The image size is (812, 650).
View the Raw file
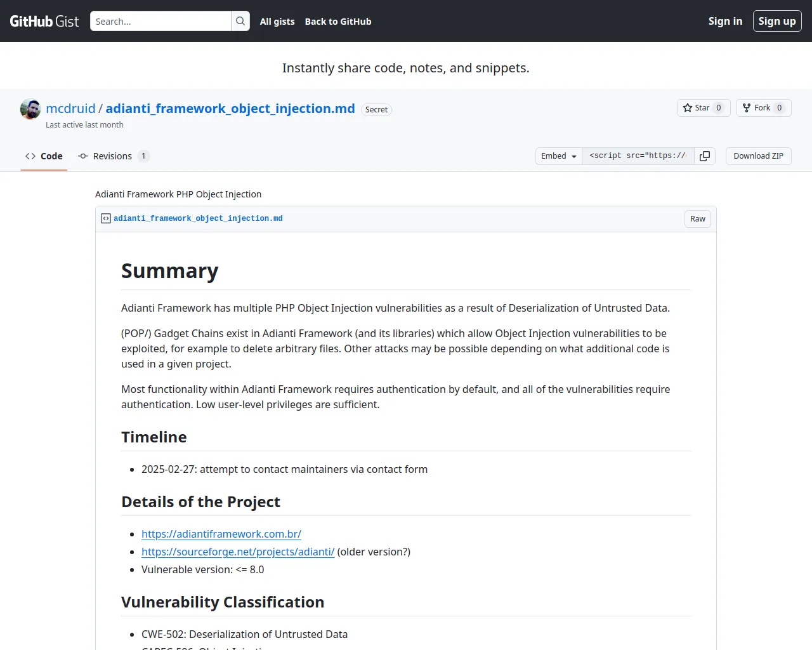[x=698, y=219]
